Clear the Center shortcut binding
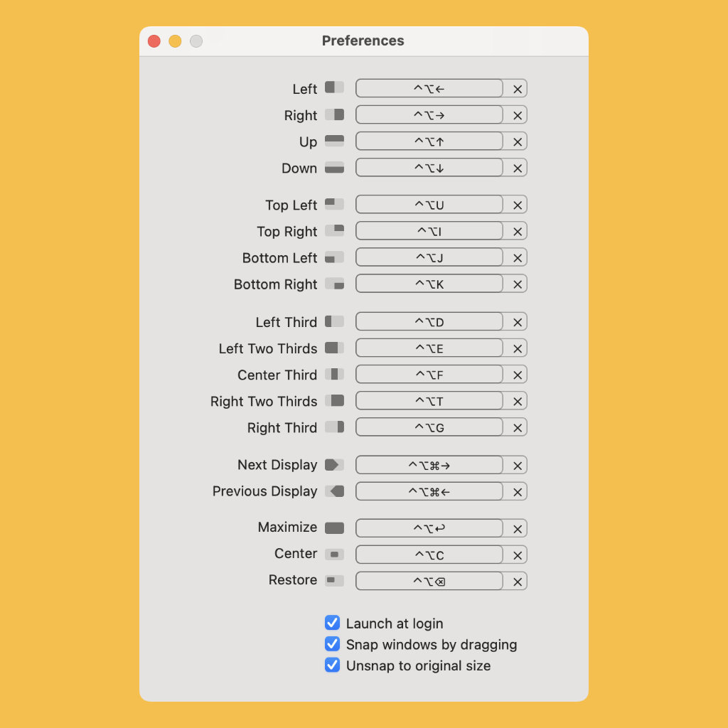This screenshot has height=728, width=728. (518, 555)
